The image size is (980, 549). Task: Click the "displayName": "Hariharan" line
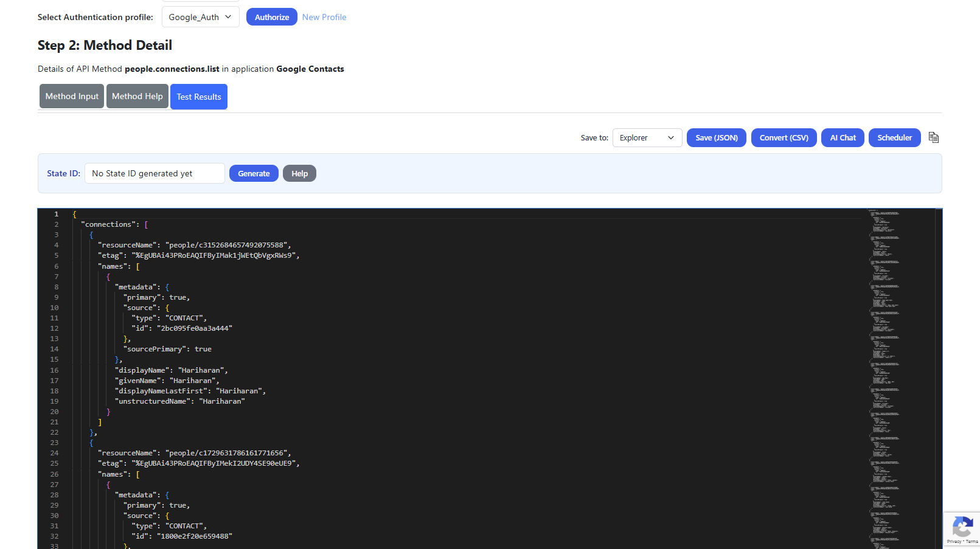[x=172, y=370]
